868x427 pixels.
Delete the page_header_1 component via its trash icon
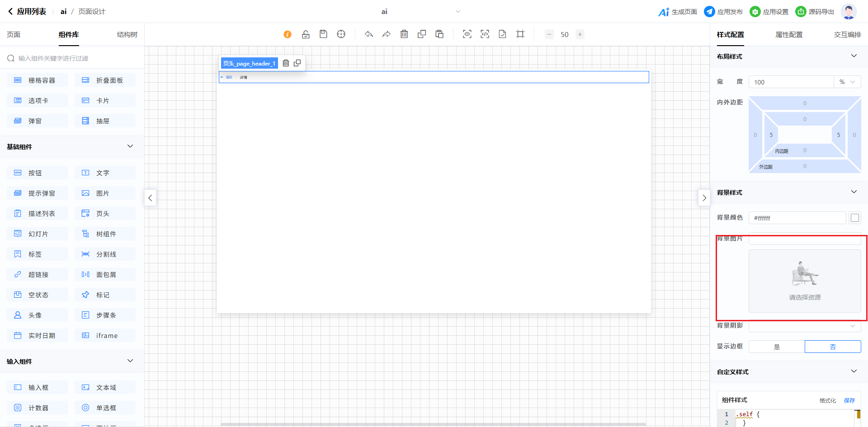(286, 63)
